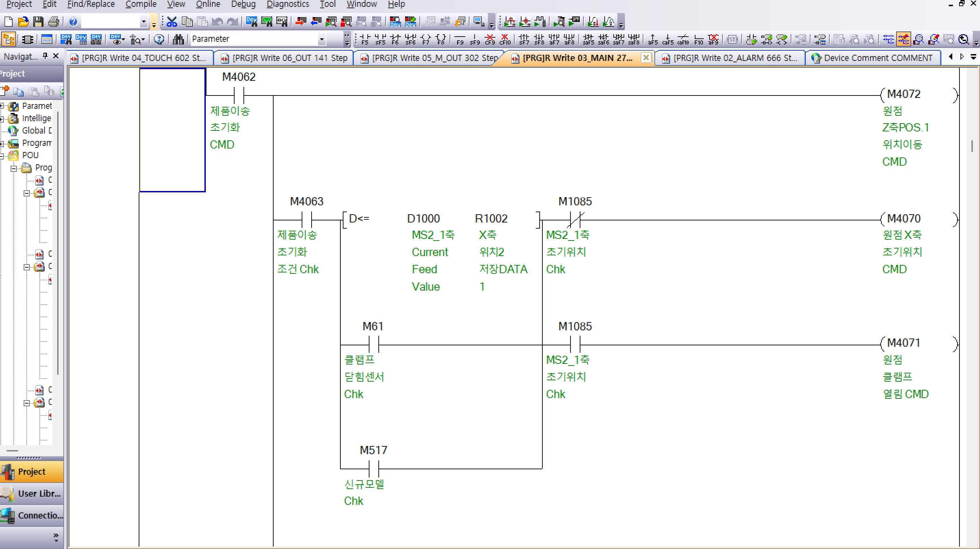Insert vertical line with sF9 icon
Screen dimensions: 980x549
point(475,39)
